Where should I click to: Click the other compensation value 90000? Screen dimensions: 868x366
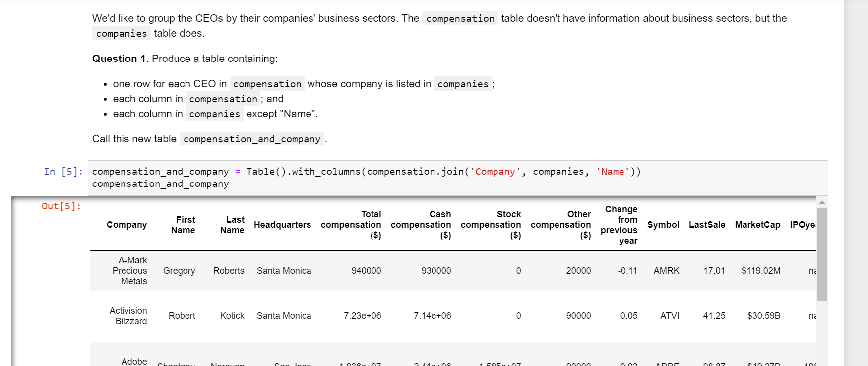[578, 316]
